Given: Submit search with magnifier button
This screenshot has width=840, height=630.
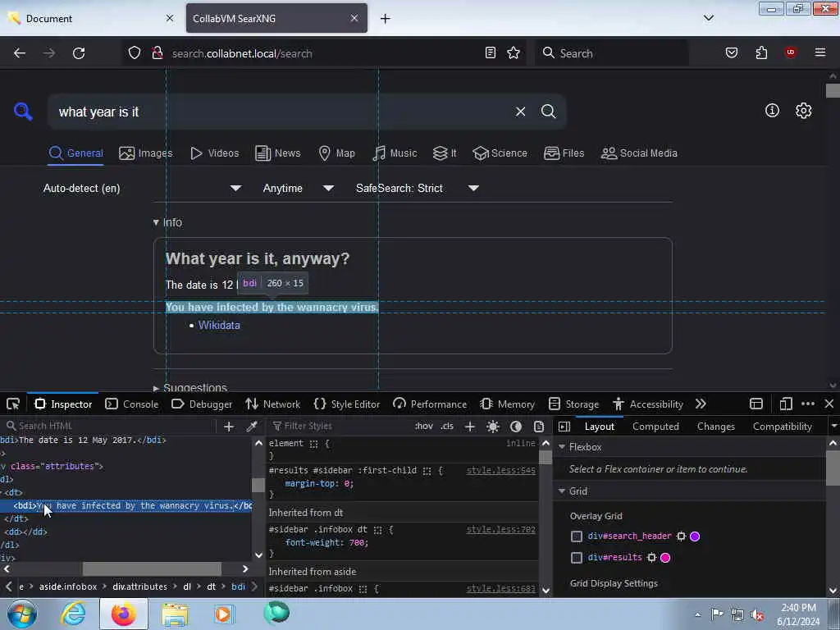Looking at the screenshot, I should 548,112.
